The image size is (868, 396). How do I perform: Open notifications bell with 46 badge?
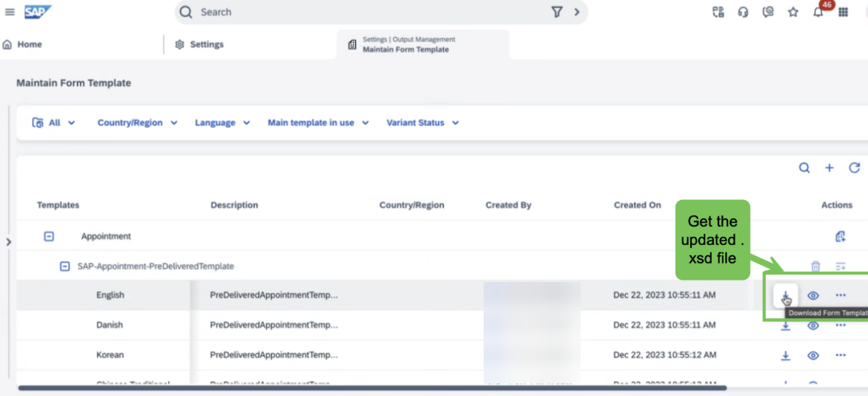pyautogui.click(x=818, y=12)
